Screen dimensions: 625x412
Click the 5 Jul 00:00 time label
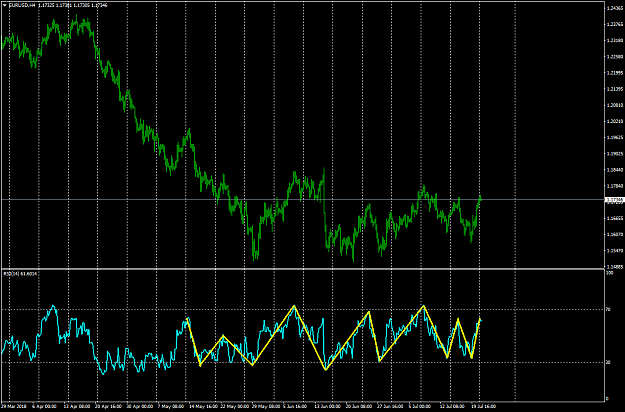(421, 406)
